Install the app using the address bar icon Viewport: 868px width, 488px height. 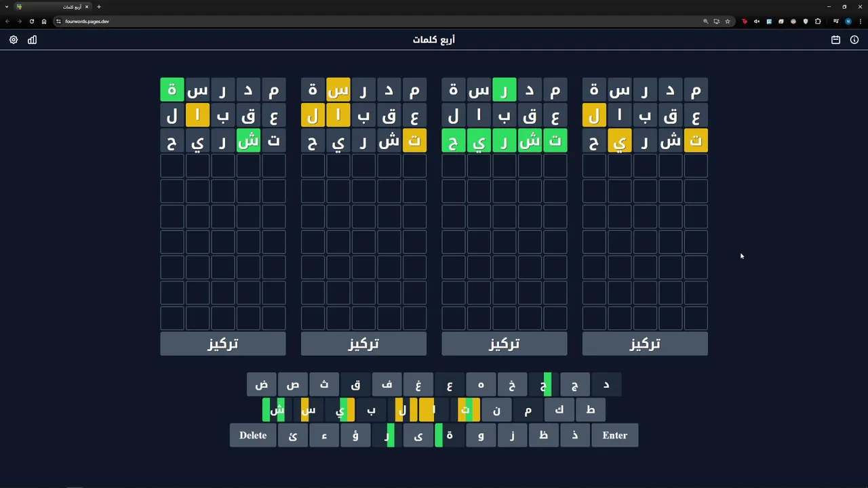tap(716, 21)
